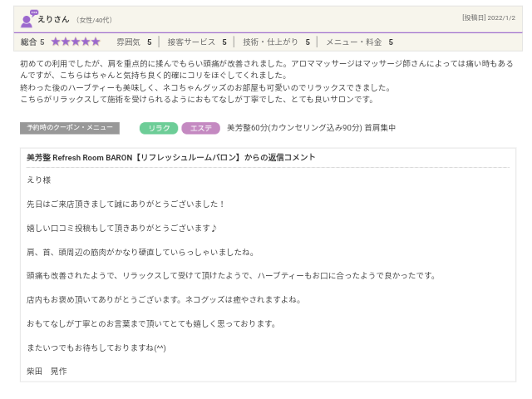Screen dimensions: 532x399
Task: Click the えり様 greeting in reply
Action: coord(38,180)
